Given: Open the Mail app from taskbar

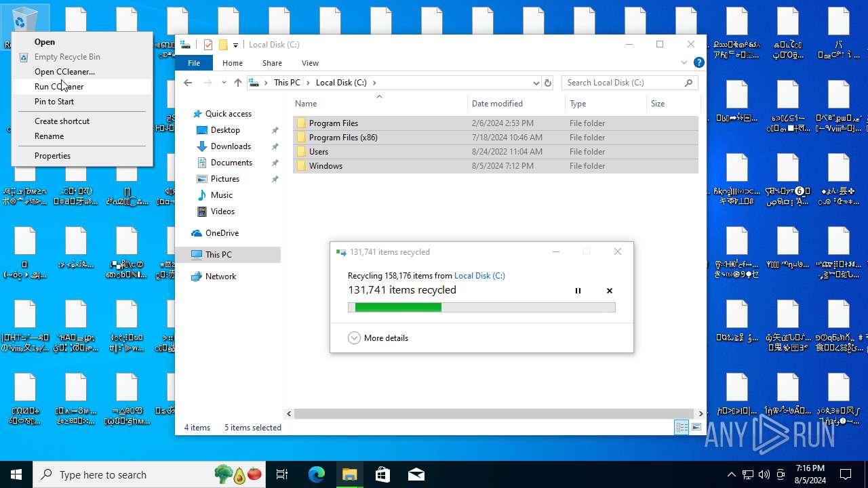Looking at the screenshot, I should click(x=416, y=474).
